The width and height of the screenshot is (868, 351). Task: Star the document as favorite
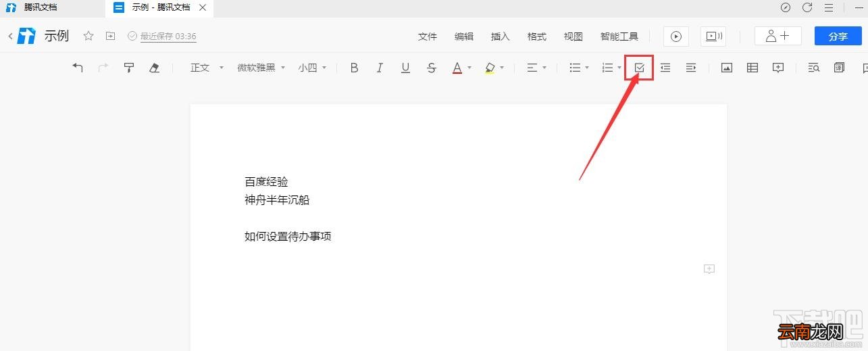(88, 36)
